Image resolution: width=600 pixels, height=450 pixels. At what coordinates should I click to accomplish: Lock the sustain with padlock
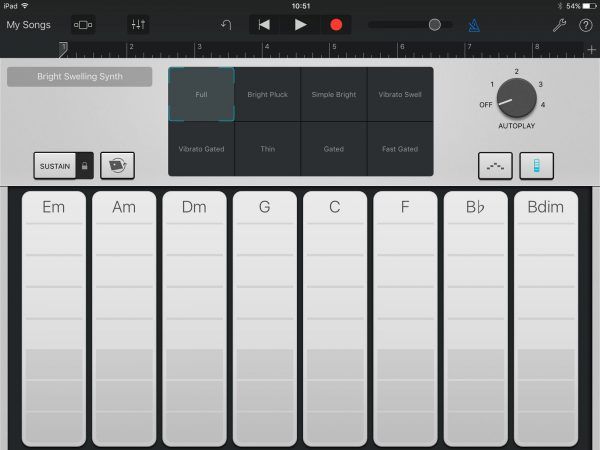coord(85,166)
